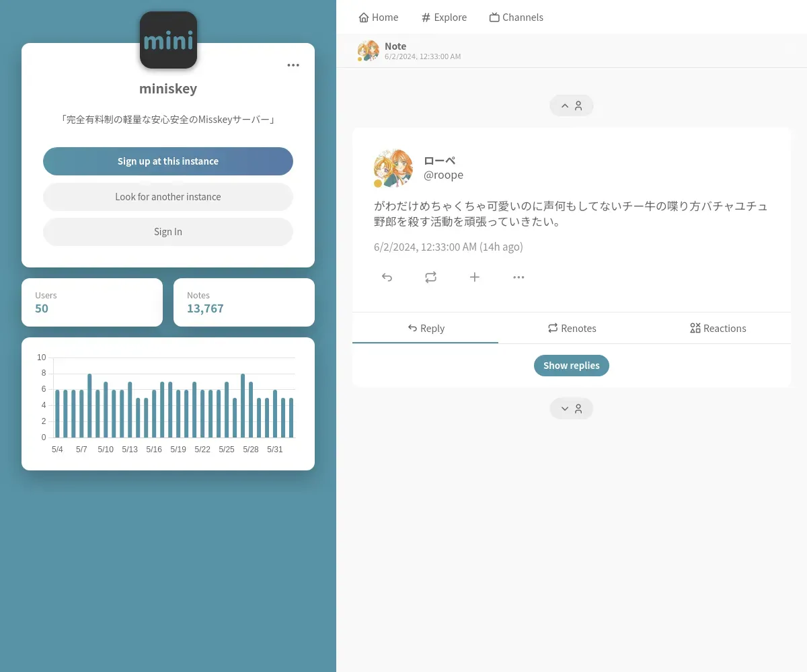Click the Note title in the header
The image size is (807, 672).
(395, 46)
